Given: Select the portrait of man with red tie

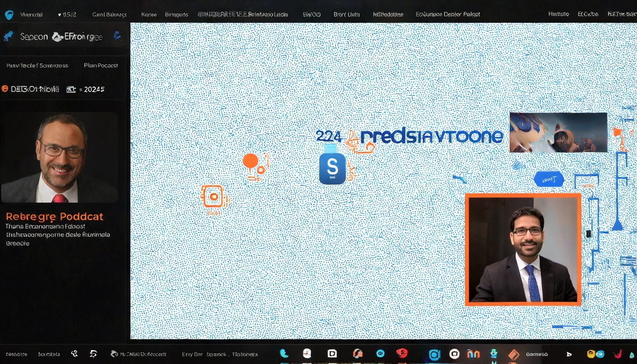Looking at the screenshot, I should click(x=59, y=158).
